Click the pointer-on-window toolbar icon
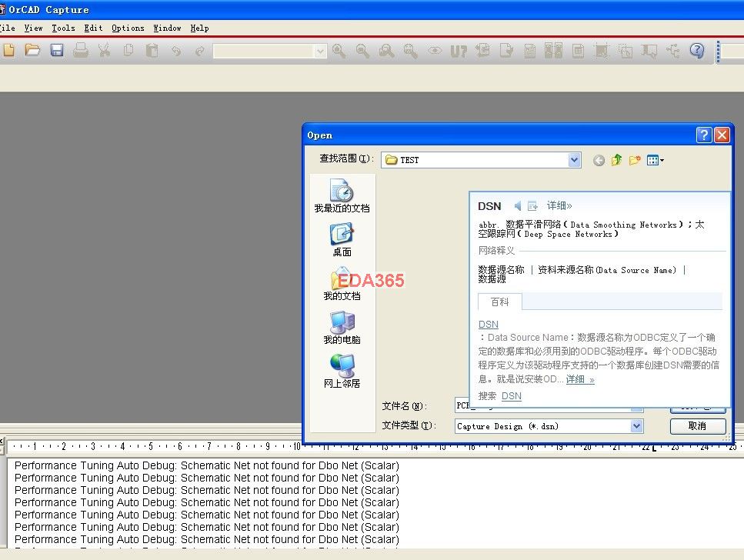This screenshot has width=744, height=560. coord(649,51)
